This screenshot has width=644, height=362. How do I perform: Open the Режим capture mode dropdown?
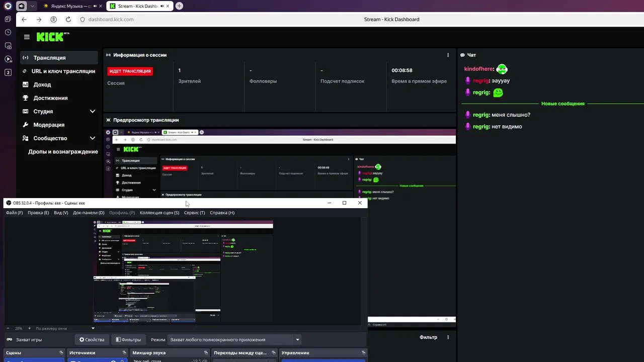(x=235, y=340)
